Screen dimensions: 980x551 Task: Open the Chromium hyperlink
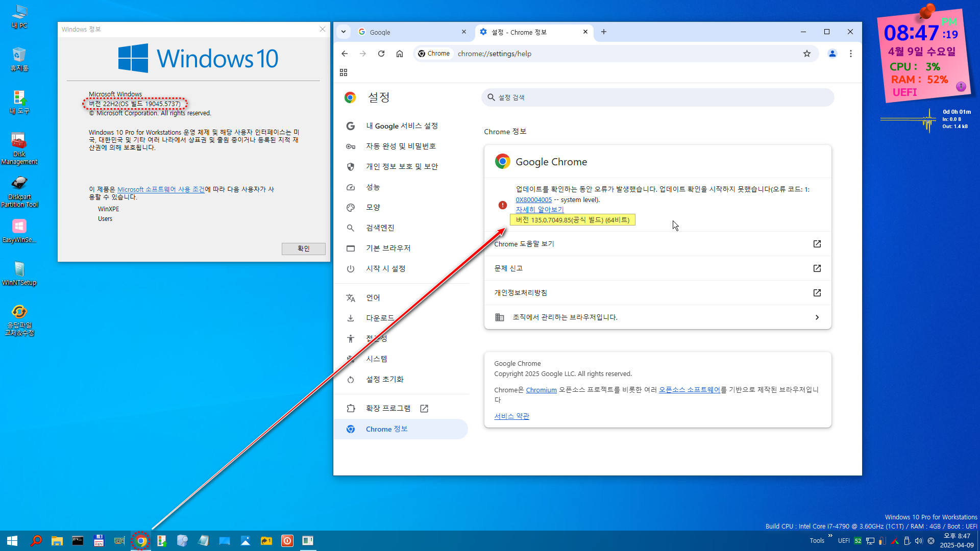(x=541, y=390)
